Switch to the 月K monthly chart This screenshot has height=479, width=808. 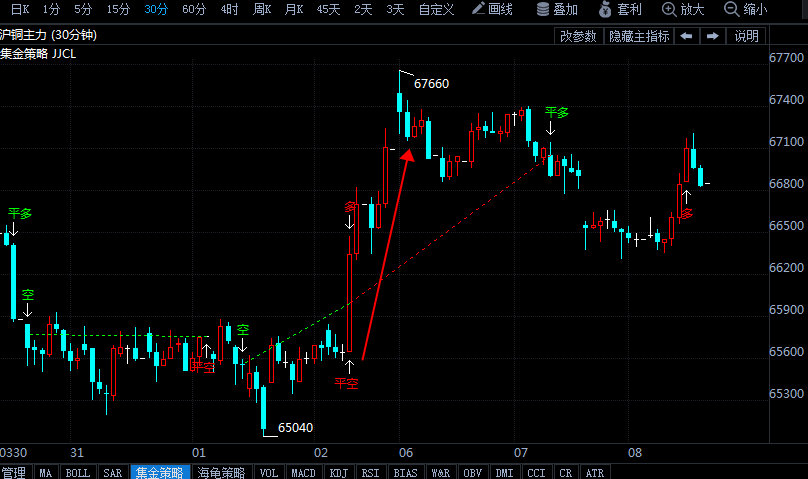(294, 9)
